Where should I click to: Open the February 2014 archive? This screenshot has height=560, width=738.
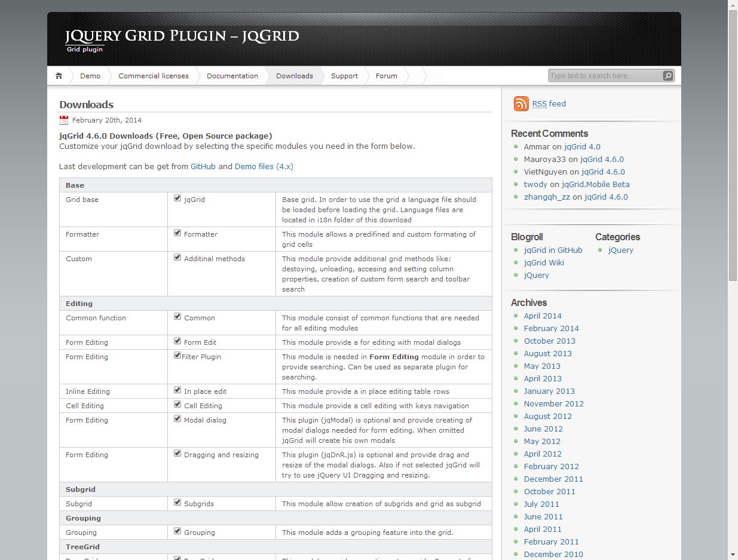point(552,329)
